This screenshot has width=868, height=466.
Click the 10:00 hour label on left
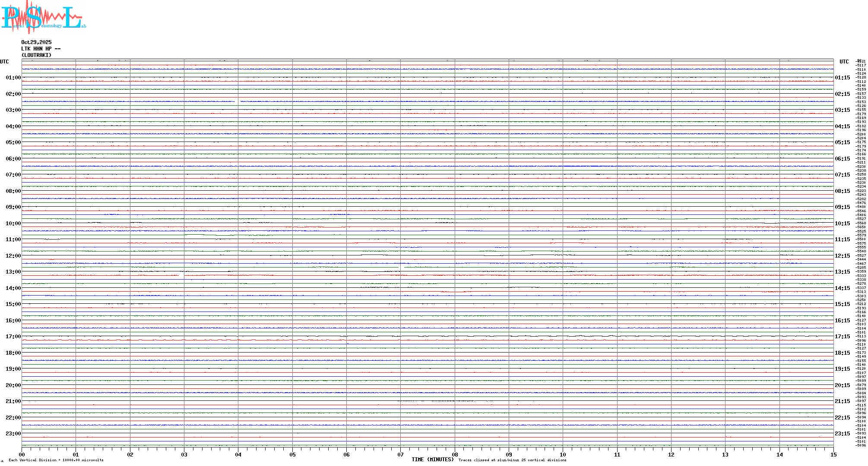coord(13,224)
